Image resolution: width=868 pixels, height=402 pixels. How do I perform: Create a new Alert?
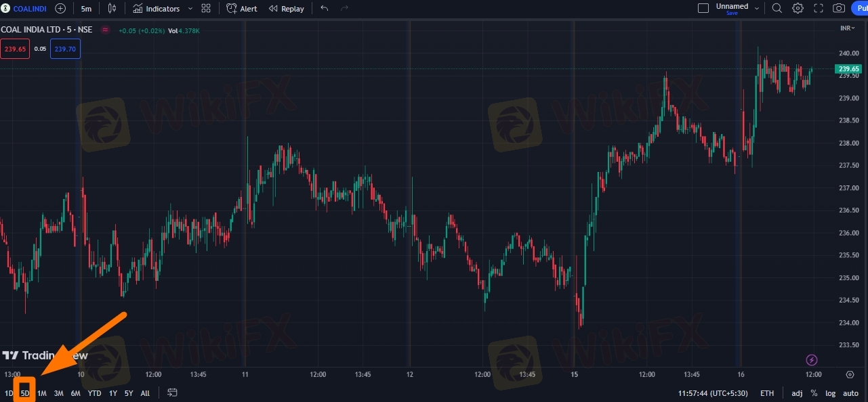pyautogui.click(x=242, y=8)
